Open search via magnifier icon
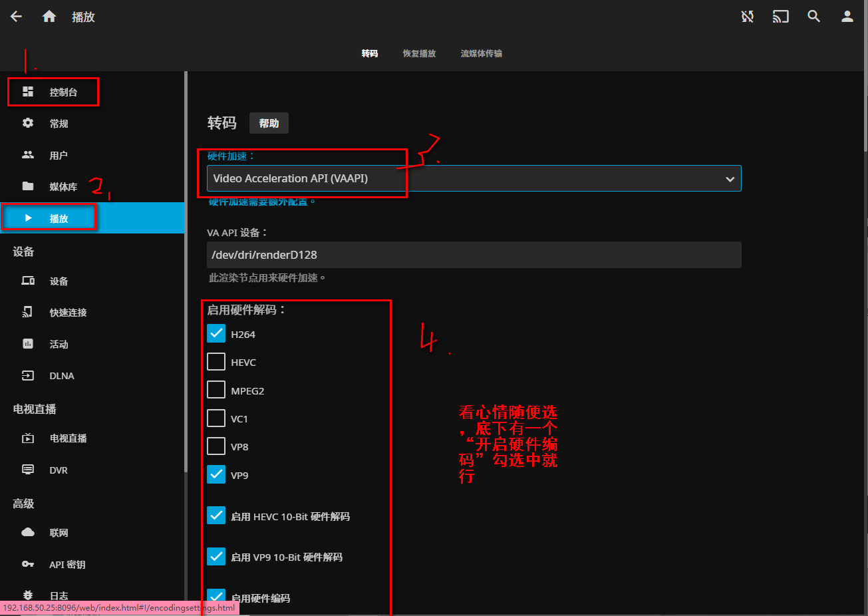 coord(814,17)
